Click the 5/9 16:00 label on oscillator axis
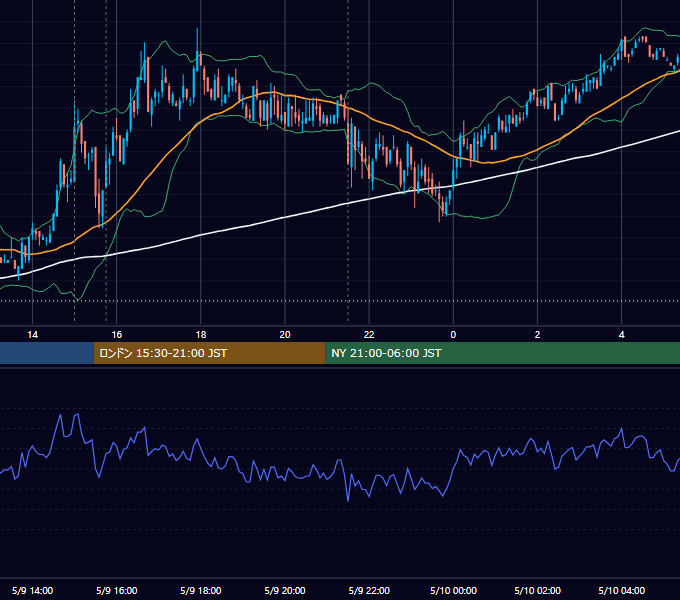Image resolution: width=680 pixels, height=600 pixels. click(x=117, y=590)
